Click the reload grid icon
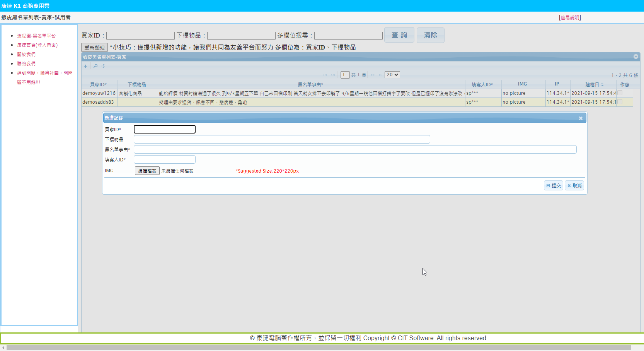The height and width of the screenshot is (351, 644). click(x=104, y=66)
